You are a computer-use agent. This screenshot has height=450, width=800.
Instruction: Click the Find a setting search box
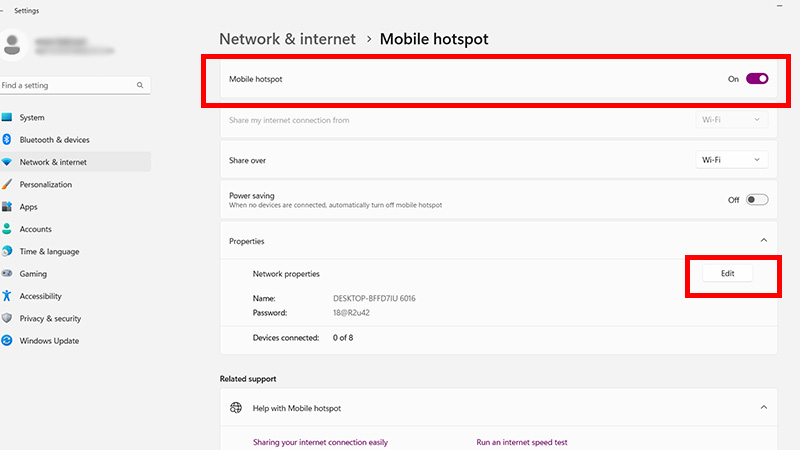[70, 86]
